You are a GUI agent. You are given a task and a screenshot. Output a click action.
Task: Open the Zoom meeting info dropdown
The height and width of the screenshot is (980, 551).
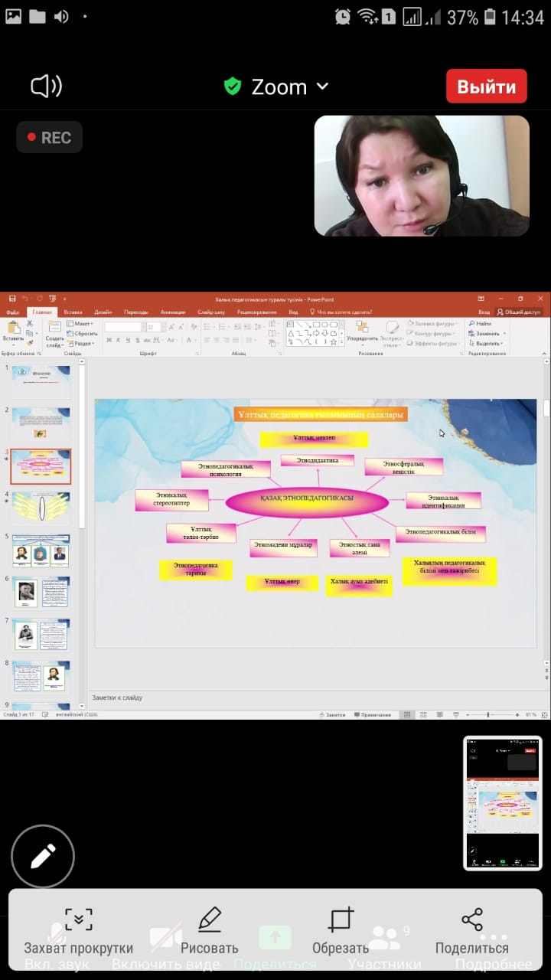(x=290, y=87)
